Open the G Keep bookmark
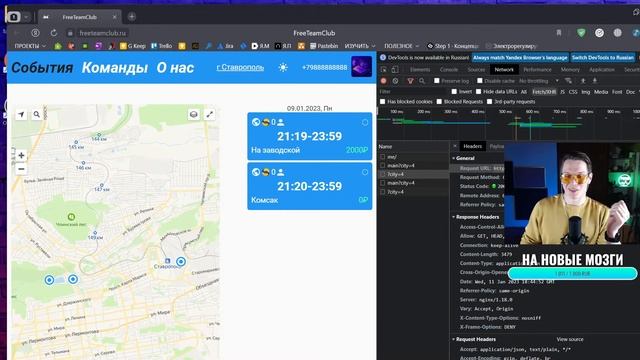This screenshot has width=640, height=360. point(133,46)
